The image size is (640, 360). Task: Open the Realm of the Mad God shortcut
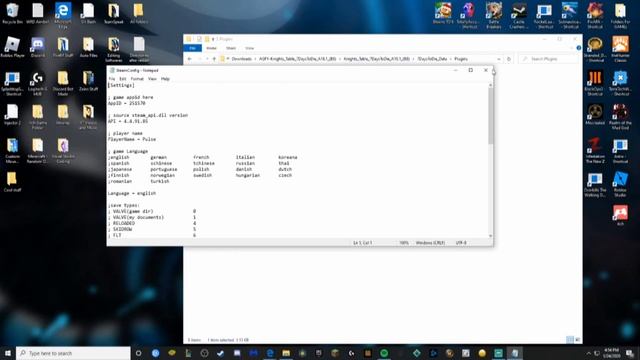click(x=620, y=117)
